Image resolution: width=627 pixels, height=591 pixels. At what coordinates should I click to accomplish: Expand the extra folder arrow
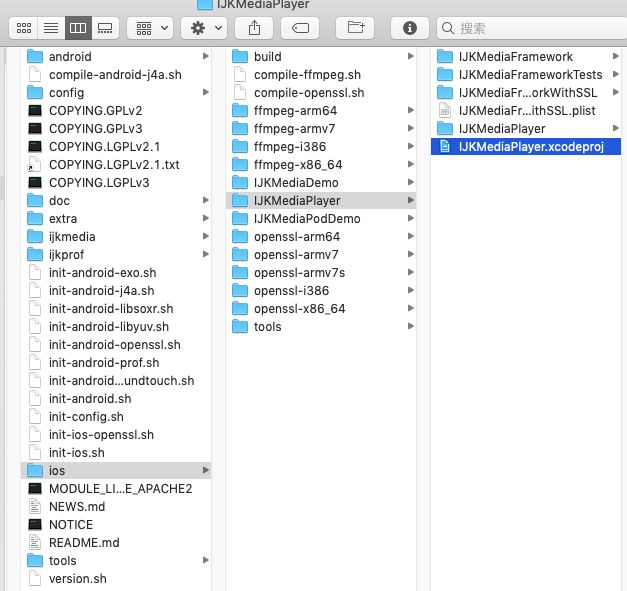point(206,218)
